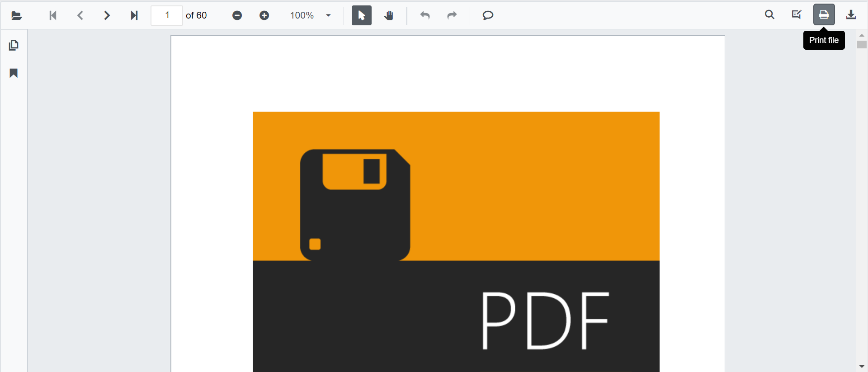Image resolution: width=868 pixels, height=372 pixels.
Task: Zoom out with the minus button
Action: tap(237, 15)
